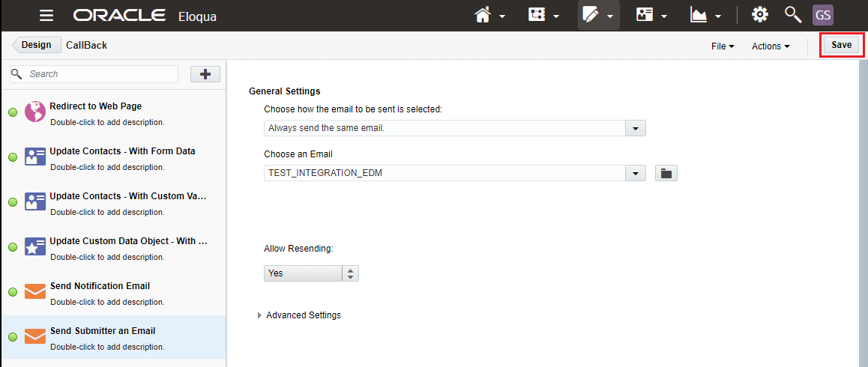Open the hamburger navigation menu
This screenshot has height=367, width=868.
coord(47,16)
